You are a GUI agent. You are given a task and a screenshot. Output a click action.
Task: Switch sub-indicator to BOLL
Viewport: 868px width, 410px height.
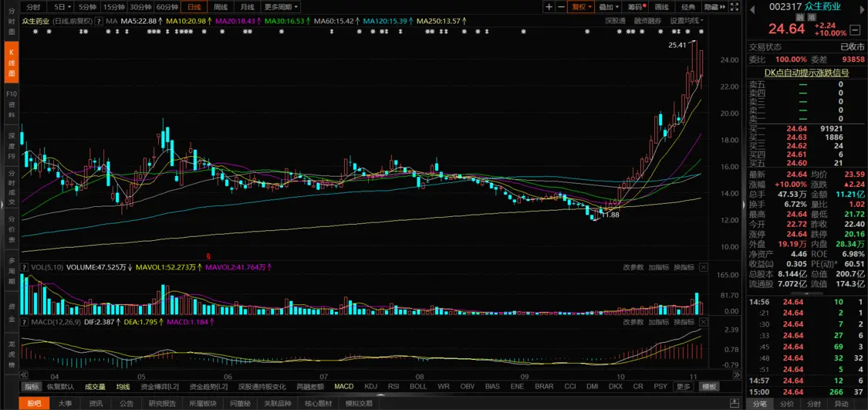pos(418,387)
